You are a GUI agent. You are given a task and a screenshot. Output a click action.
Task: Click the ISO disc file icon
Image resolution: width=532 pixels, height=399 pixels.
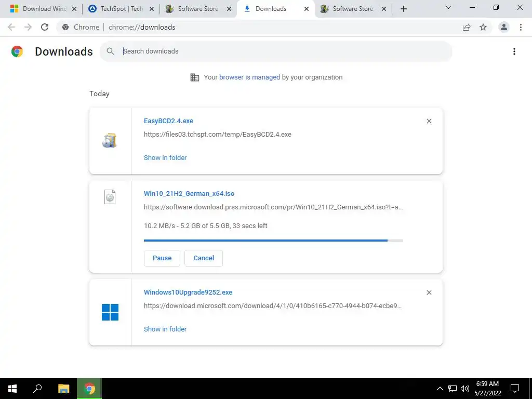pos(110,197)
